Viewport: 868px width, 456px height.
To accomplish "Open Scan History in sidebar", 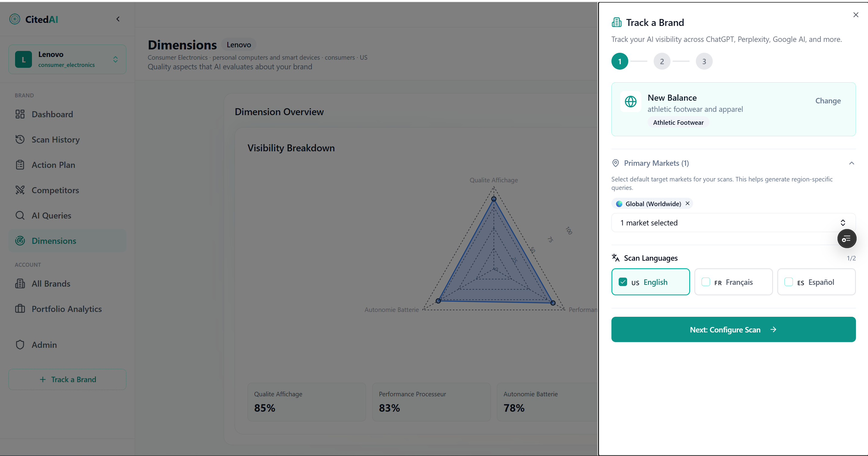I will 55,140.
